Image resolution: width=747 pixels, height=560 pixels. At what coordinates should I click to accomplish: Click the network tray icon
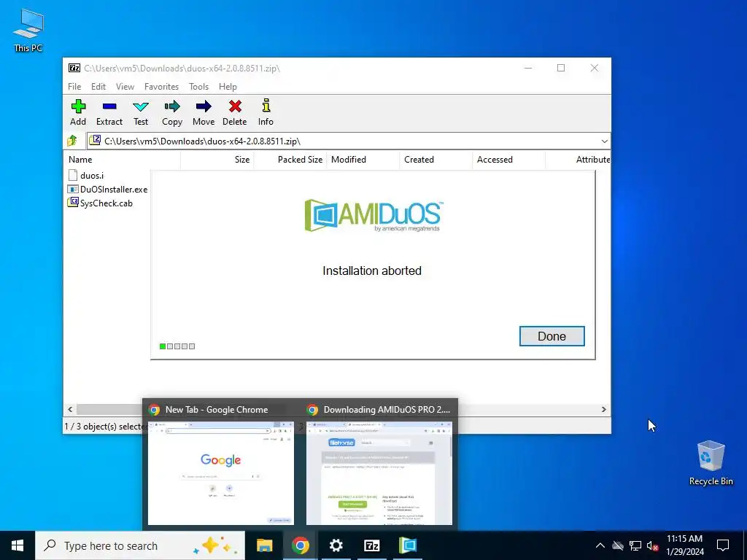[635, 545]
